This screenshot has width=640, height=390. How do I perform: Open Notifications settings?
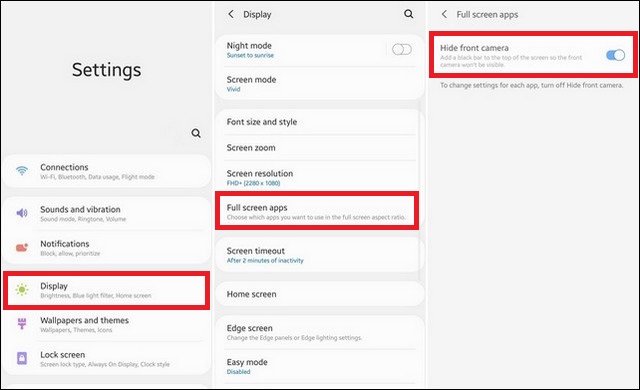107,248
